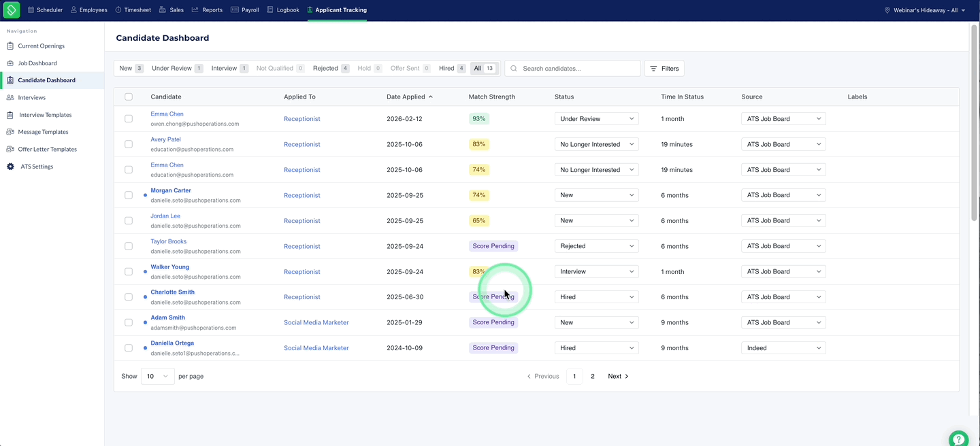Expand the 10 per page dropdown
980x446 pixels.
click(x=158, y=376)
